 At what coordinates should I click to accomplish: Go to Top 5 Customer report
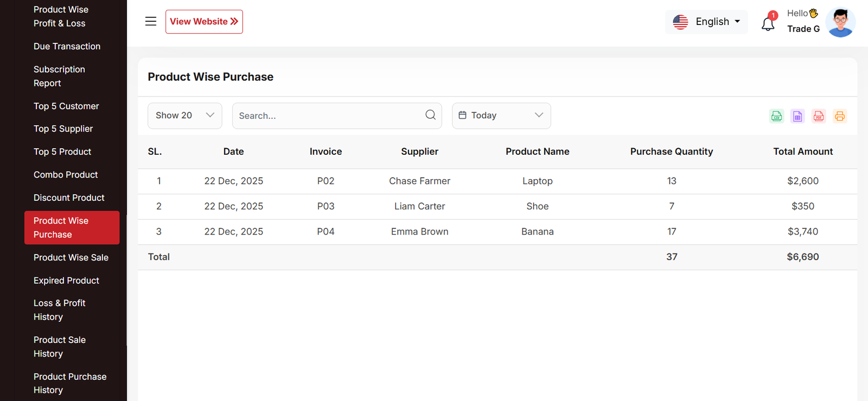coord(66,106)
